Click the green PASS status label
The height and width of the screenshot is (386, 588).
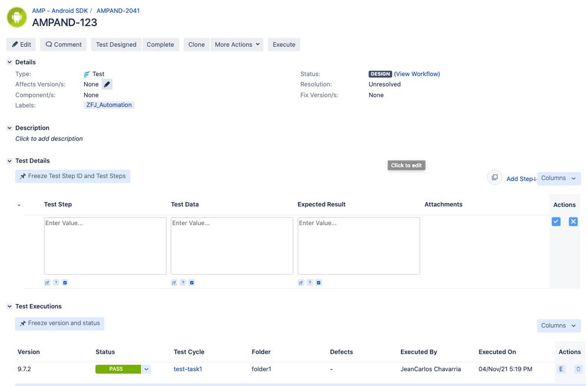coord(118,369)
